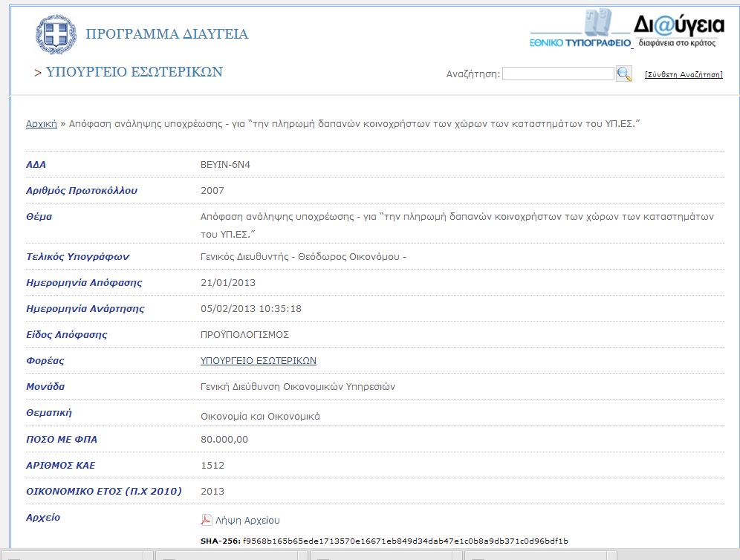Viewport: 740px width, 560px height.
Task: Select the > ΥΠΟΥΡΓΕΙΟ ΕΣΩΤΕΡΙΚΩΝ page heading
Action: pos(129,72)
